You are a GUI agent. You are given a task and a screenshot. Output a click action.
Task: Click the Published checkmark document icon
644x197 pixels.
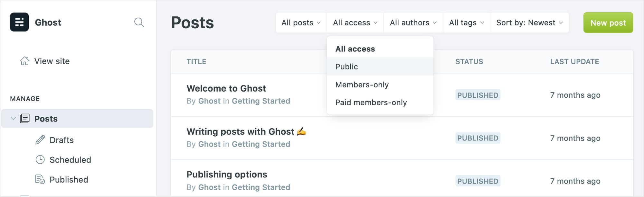point(40,179)
